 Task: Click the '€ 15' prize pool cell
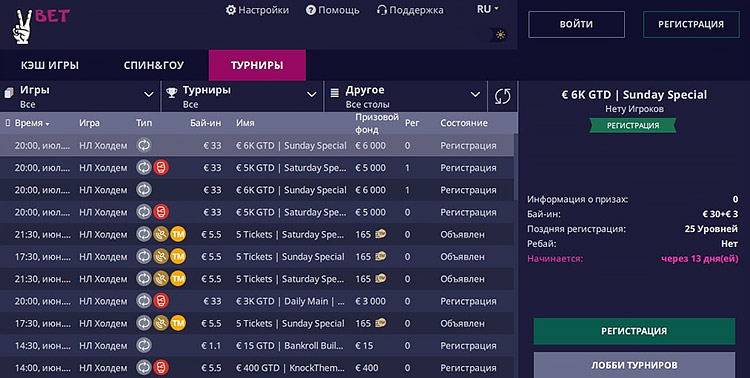pos(364,345)
